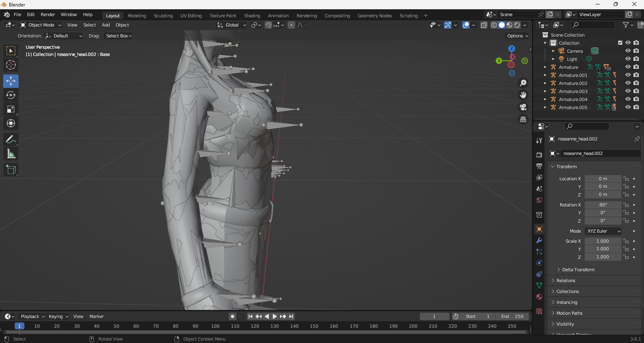
Task: Open the Particles properties tab
Action: 539,252
